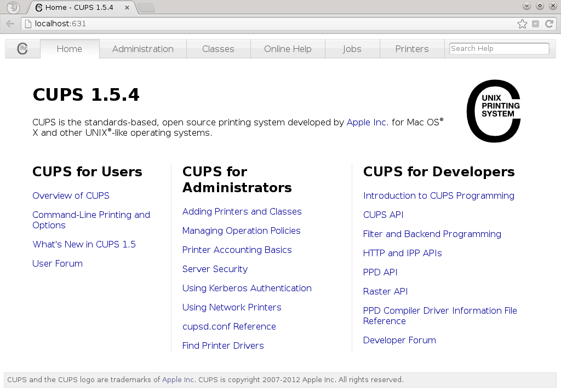Screen dimensions: 561x392
Task: Click the page icon in address bar
Action: click(28, 24)
